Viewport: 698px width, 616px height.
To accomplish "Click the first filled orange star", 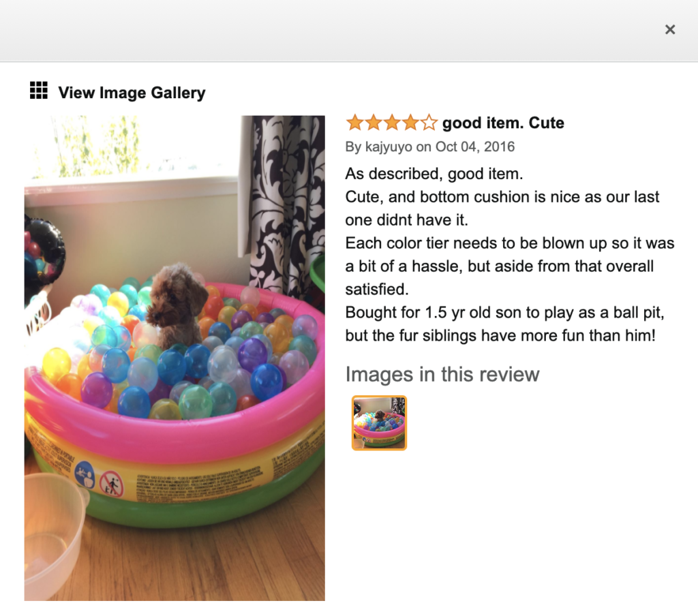I will tap(354, 123).
